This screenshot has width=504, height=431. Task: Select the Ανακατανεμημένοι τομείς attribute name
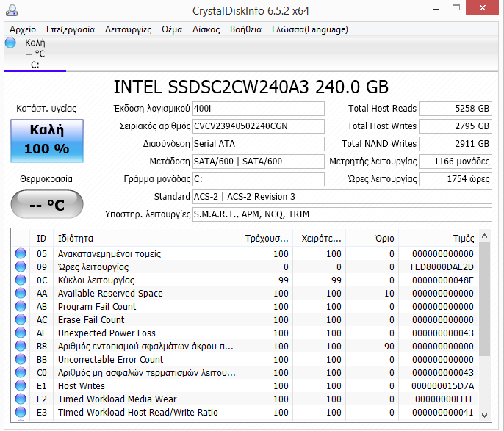(109, 254)
